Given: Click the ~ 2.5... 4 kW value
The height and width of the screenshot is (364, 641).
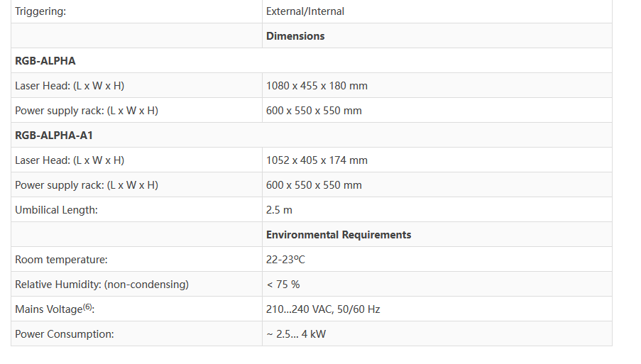Looking at the screenshot, I should point(296,334).
